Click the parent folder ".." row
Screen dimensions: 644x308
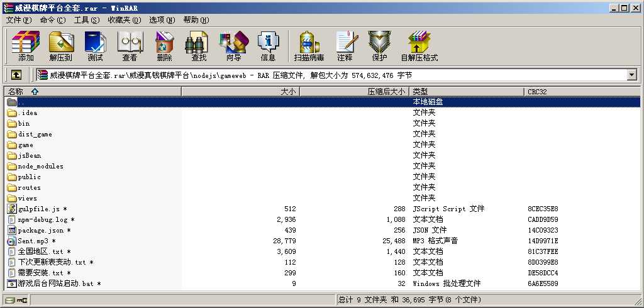pos(323,102)
